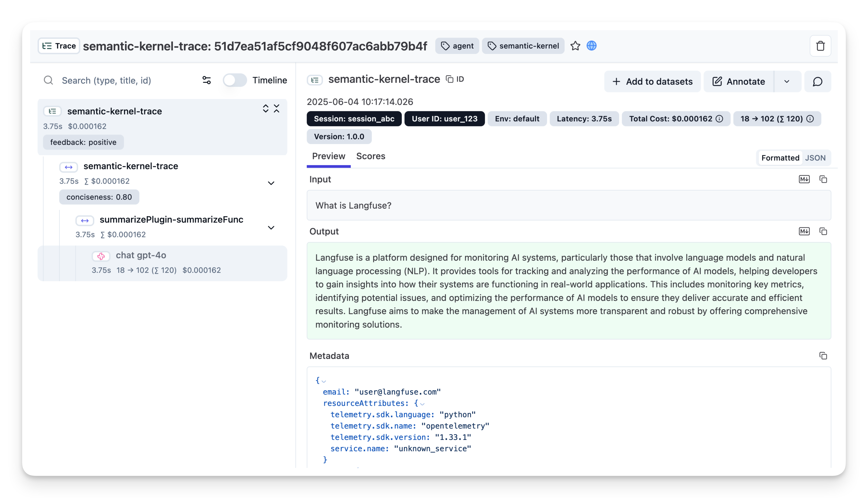Click the Annotate button
The image size is (868, 498).
(x=738, y=82)
